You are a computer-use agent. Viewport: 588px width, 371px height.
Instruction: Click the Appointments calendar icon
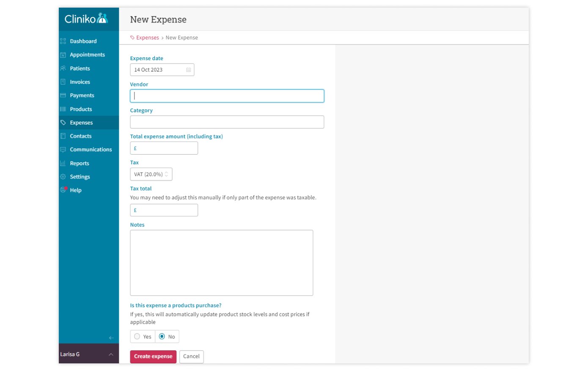(63, 55)
